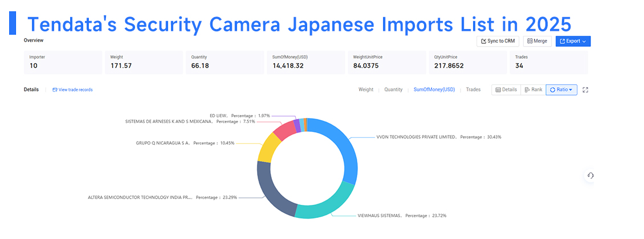
Task: Switch to Rank view
Action: point(533,89)
